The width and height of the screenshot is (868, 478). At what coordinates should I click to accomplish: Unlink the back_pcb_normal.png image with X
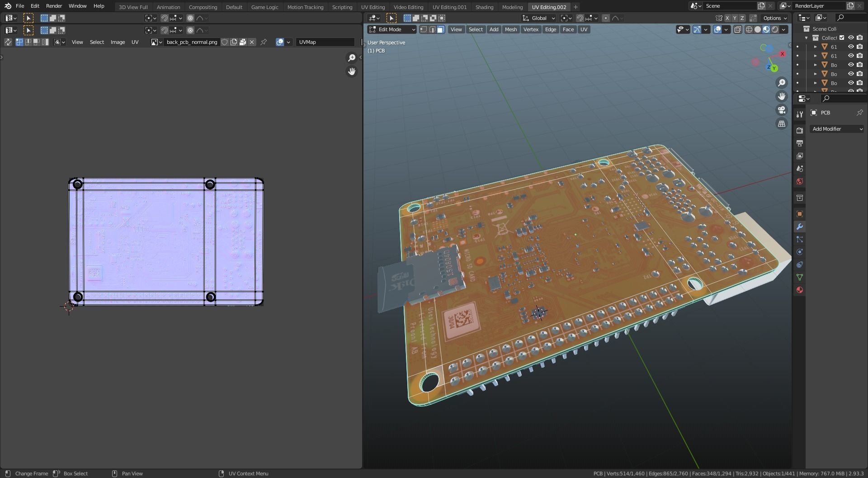tap(252, 42)
